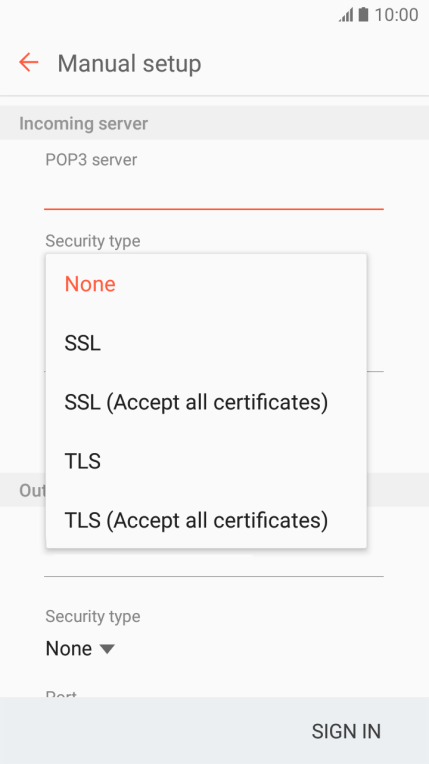429x764 pixels.
Task: Tap the battery icon in status bar
Action: (x=363, y=15)
